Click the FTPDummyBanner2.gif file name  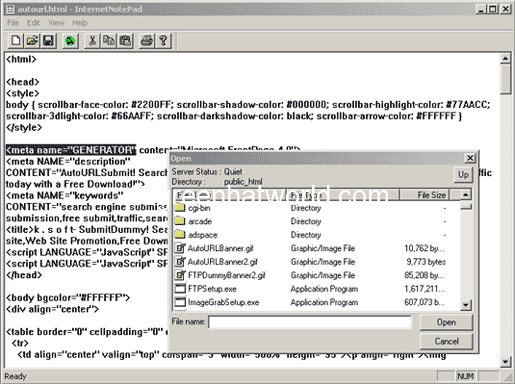click(x=227, y=275)
